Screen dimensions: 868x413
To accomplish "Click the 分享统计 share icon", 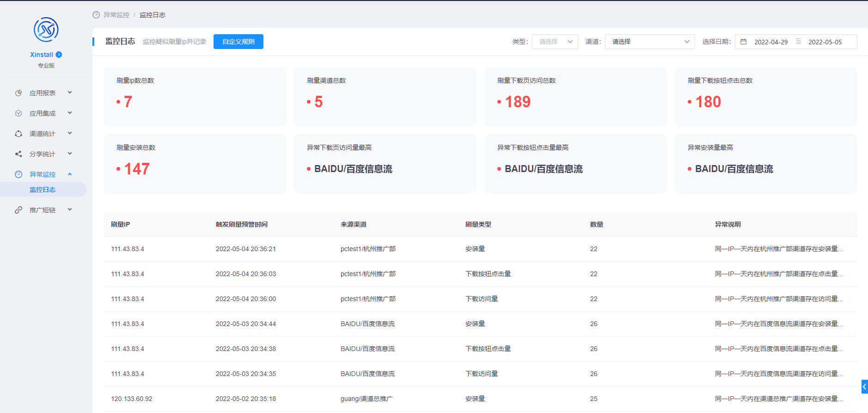I will 18,154.
